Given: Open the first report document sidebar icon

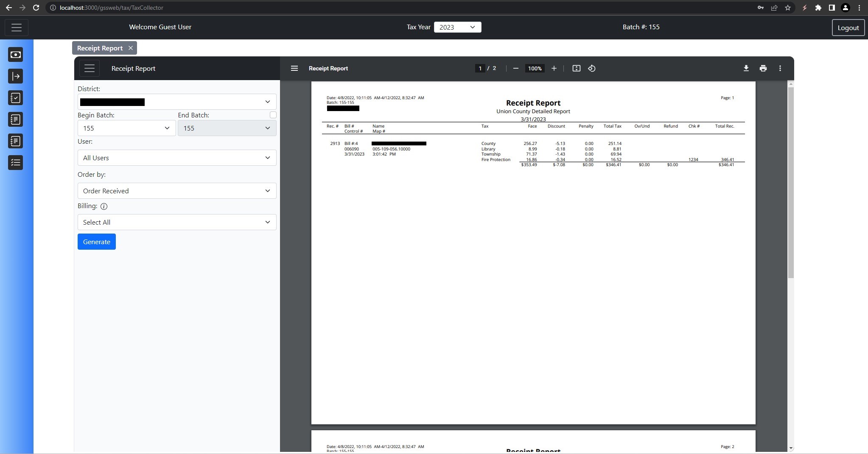Looking at the screenshot, I should (16, 120).
